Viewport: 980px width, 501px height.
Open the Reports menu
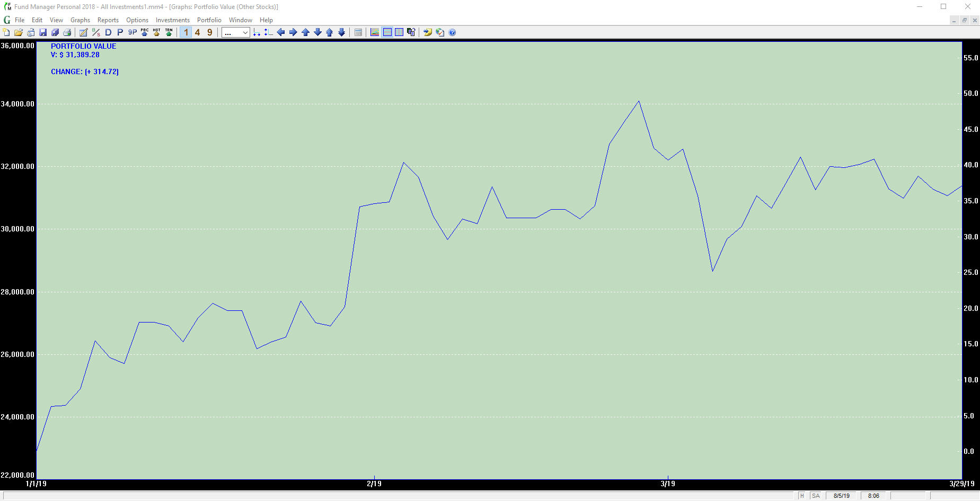coord(108,20)
